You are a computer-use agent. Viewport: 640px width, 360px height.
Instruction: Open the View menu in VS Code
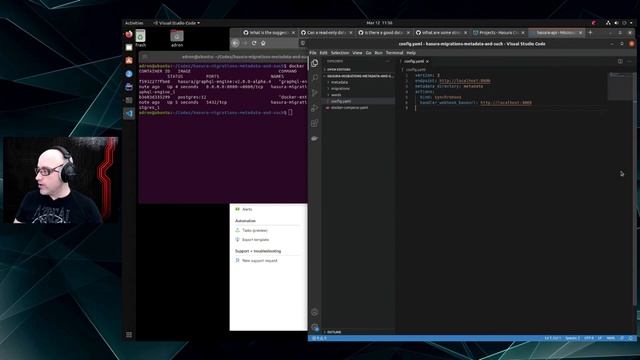[x=357, y=53]
